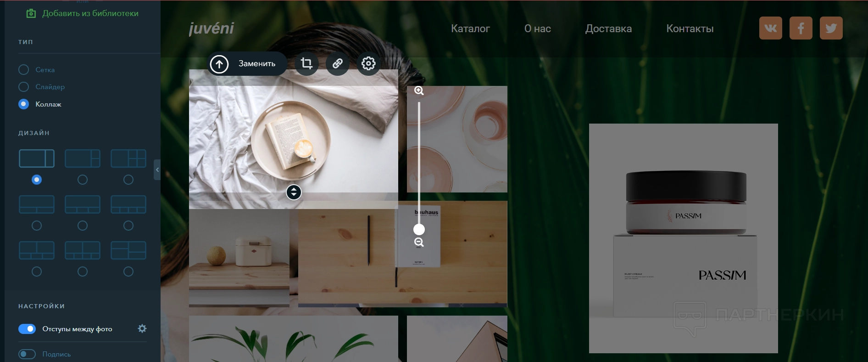Open photo spacing settings gear
The image size is (868, 362).
pyautogui.click(x=142, y=328)
